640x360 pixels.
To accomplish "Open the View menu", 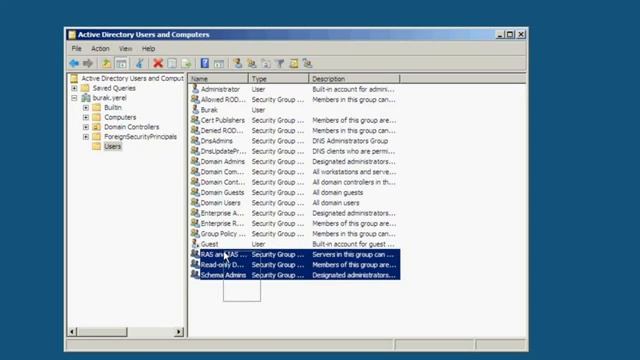I will point(125,49).
